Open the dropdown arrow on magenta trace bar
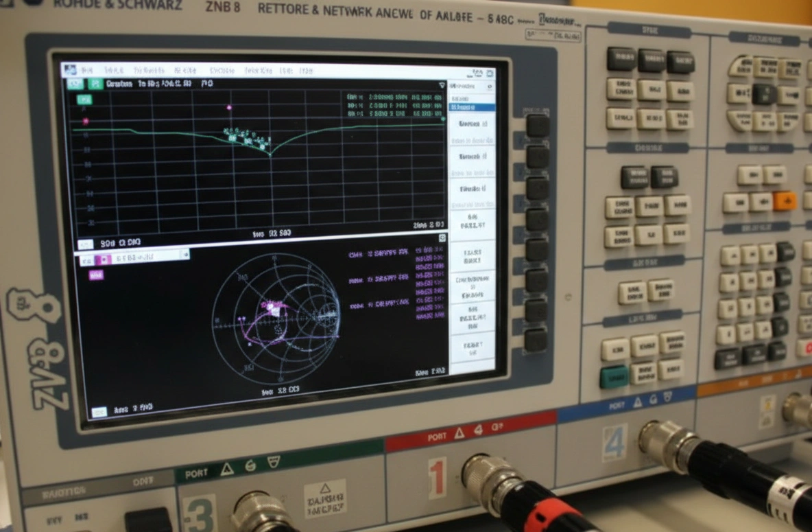This screenshot has width=812, height=532. 184,255
